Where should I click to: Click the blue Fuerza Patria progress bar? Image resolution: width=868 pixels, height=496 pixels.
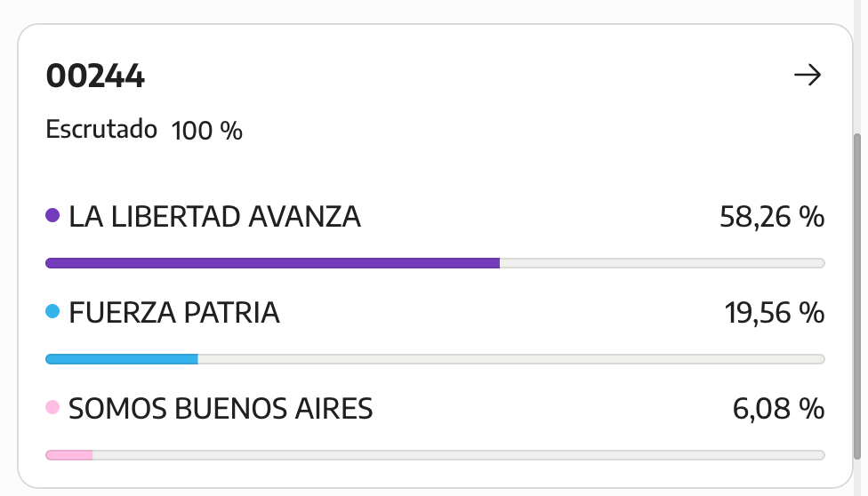(122, 359)
